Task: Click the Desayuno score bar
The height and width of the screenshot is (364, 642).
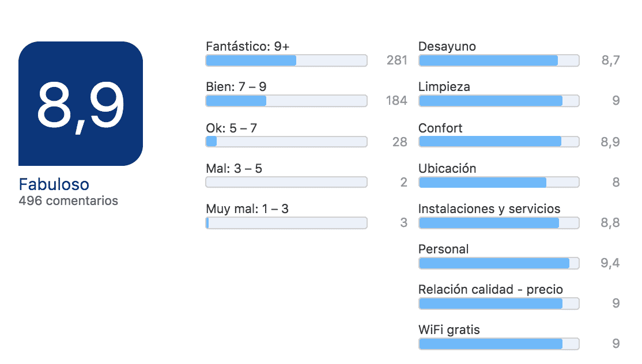Action: click(x=499, y=60)
